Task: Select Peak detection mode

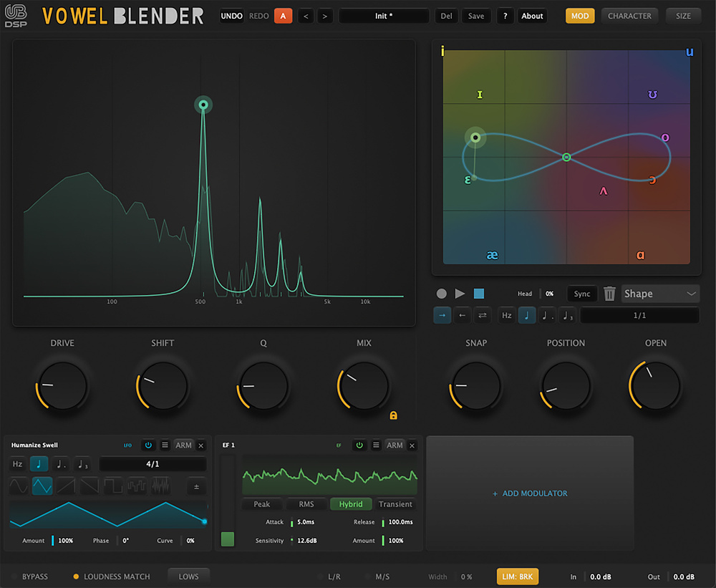Action: click(261, 504)
